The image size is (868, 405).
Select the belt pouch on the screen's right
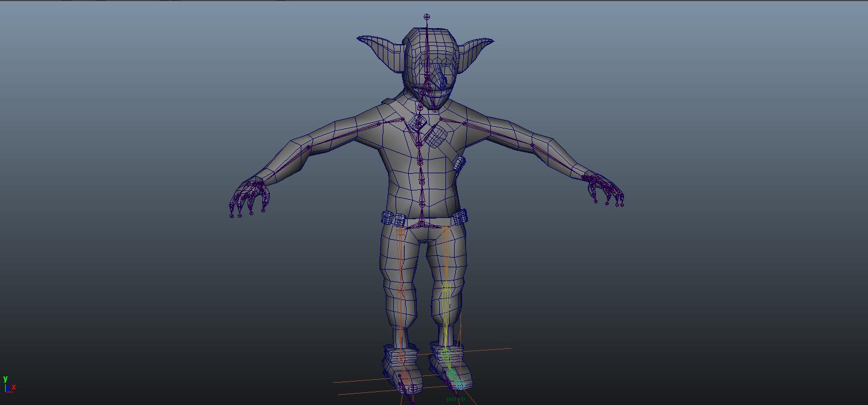click(459, 217)
